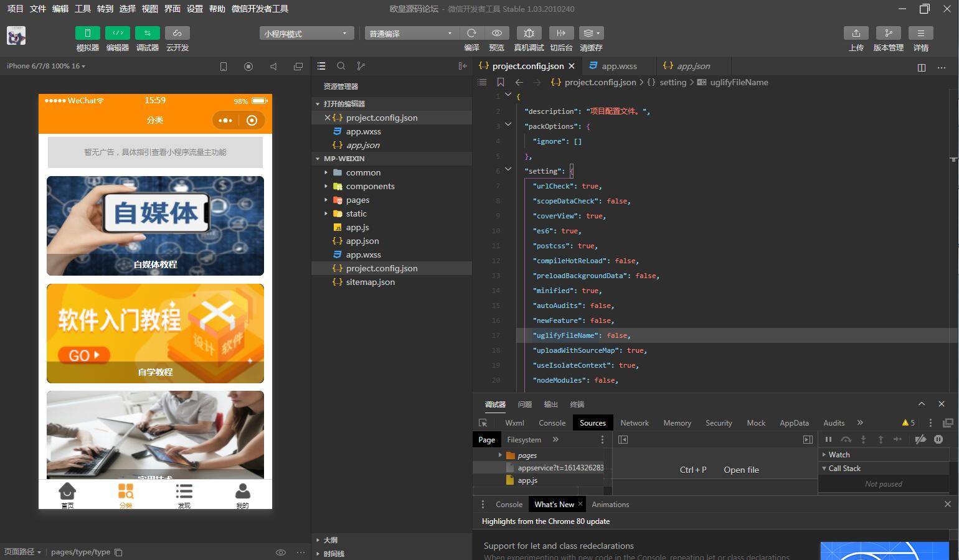The width and height of the screenshot is (959, 560).
Task: Toggle the page path eye icon in status bar
Action: coord(281,552)
